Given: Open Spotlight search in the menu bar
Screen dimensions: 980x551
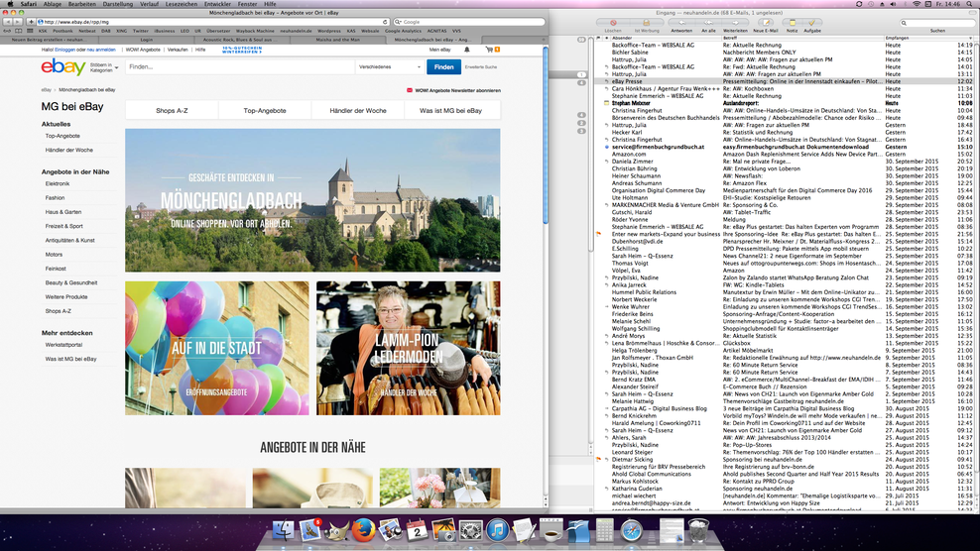Looking at the screenshot, I should 971,4.
